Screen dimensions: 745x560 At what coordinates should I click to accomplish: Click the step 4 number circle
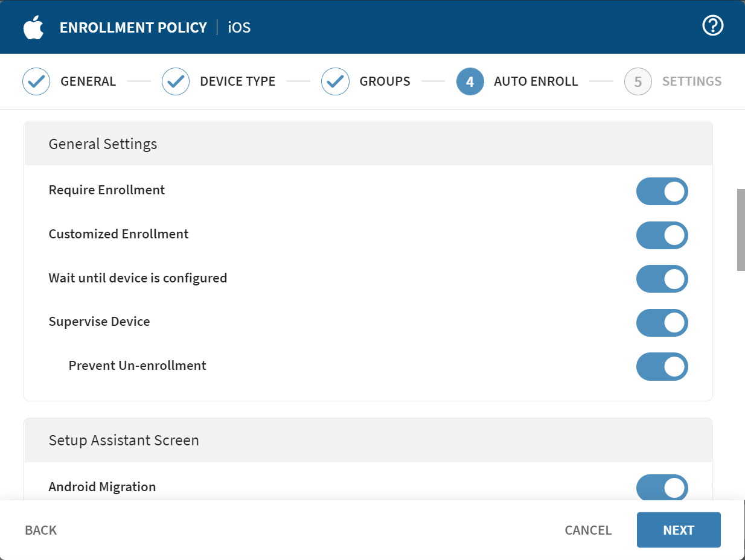point(470,81)
